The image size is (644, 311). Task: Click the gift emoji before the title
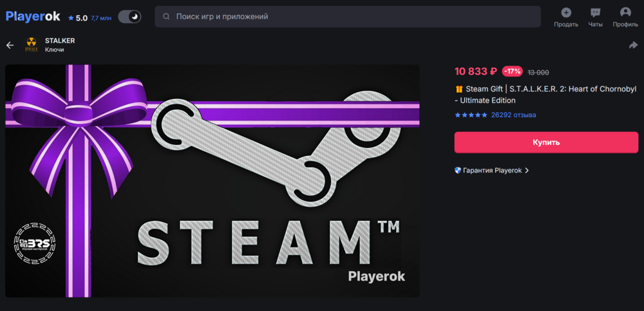(x=459, y=89)
